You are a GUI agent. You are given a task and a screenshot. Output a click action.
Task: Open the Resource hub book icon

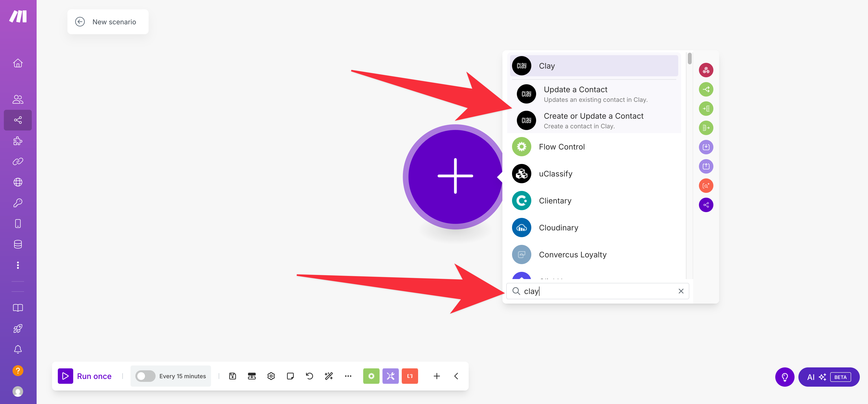(x=18, y=308)
